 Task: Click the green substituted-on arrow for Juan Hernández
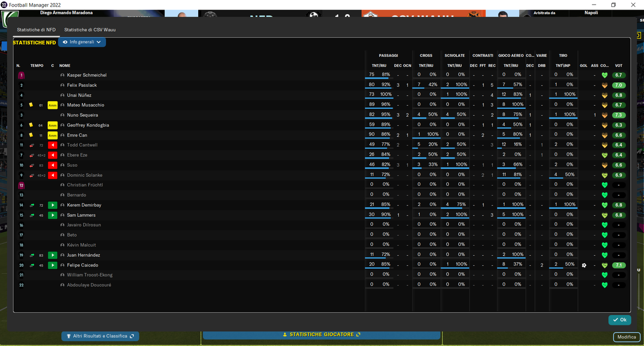(52, 255)
